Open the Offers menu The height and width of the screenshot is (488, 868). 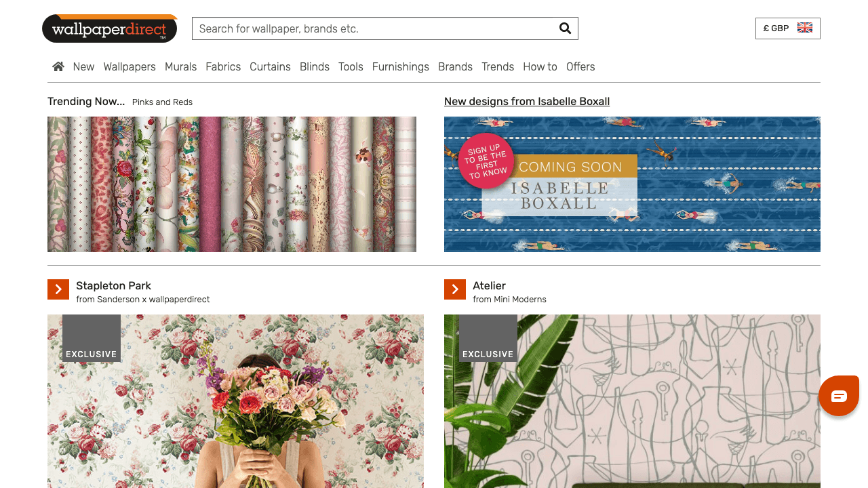point(580,66)
